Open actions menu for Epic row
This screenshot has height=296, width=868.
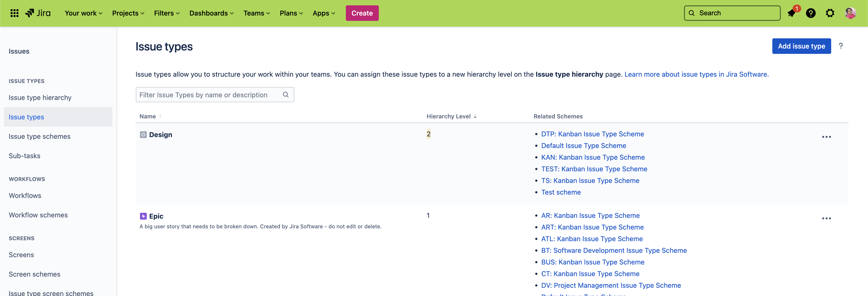[827, 218]
